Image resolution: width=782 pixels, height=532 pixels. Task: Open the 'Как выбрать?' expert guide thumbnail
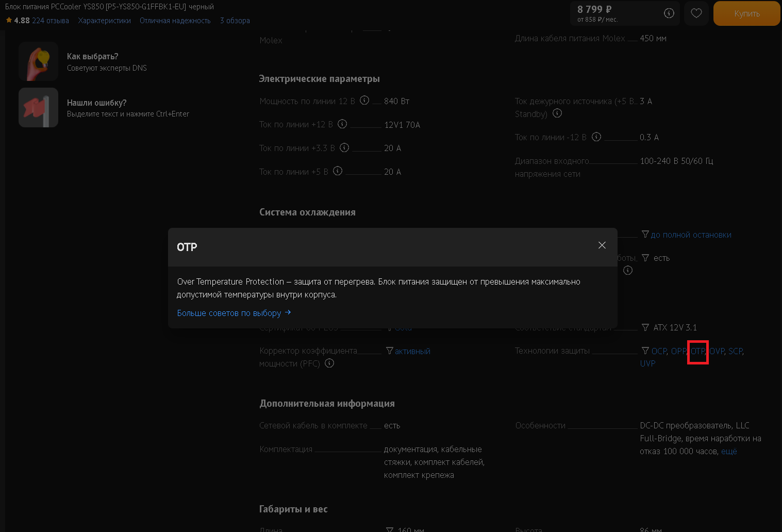coord(39,62)
